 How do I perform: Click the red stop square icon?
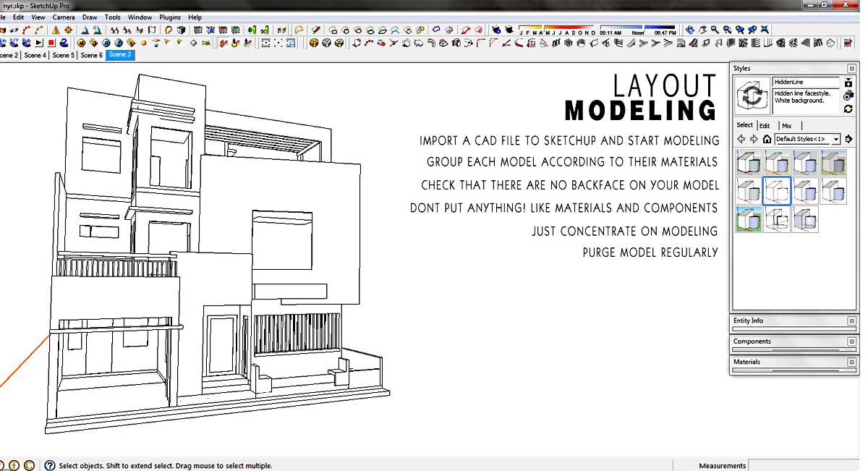click(x=51, y=43)
